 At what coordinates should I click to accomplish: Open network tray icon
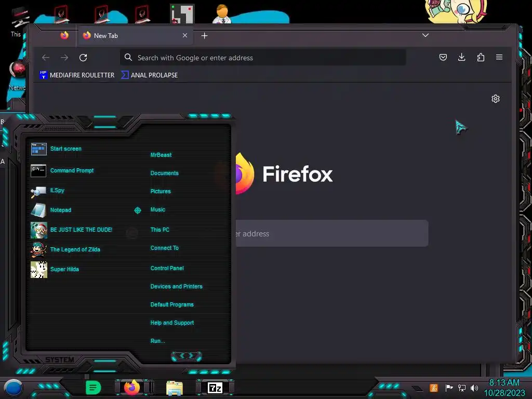(461, 388)
